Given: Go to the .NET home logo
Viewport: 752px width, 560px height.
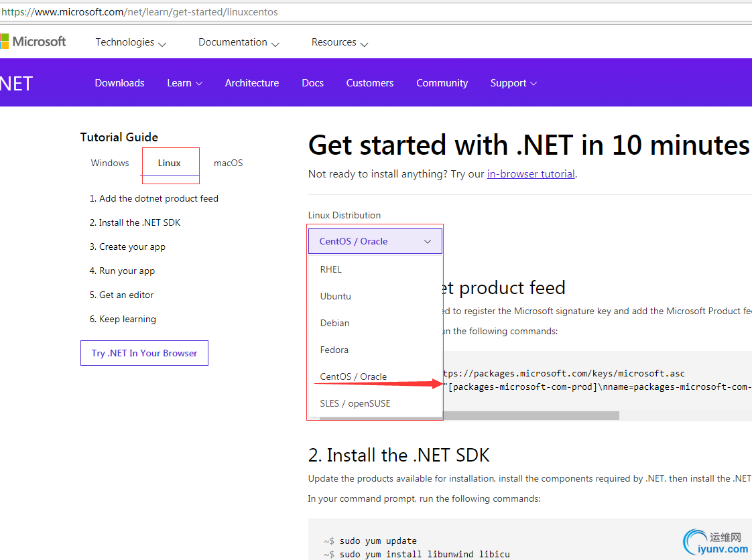Looking at the screenshot, I should click(16, 84).
